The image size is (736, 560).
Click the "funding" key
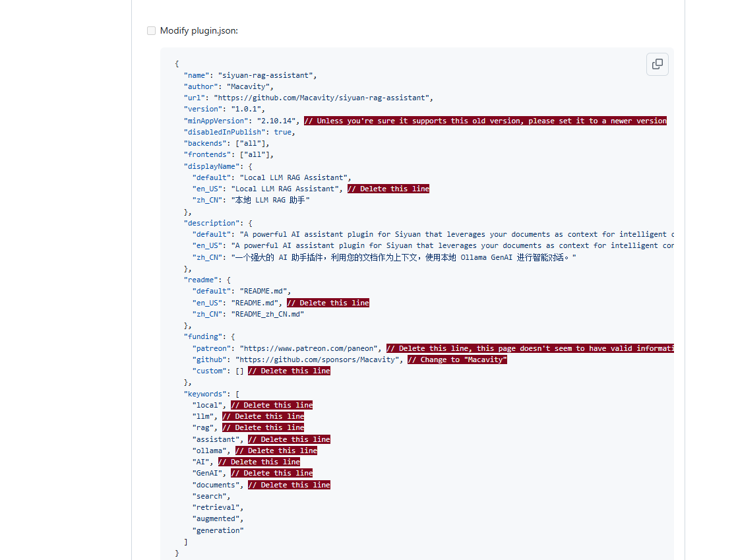(202, 336)
